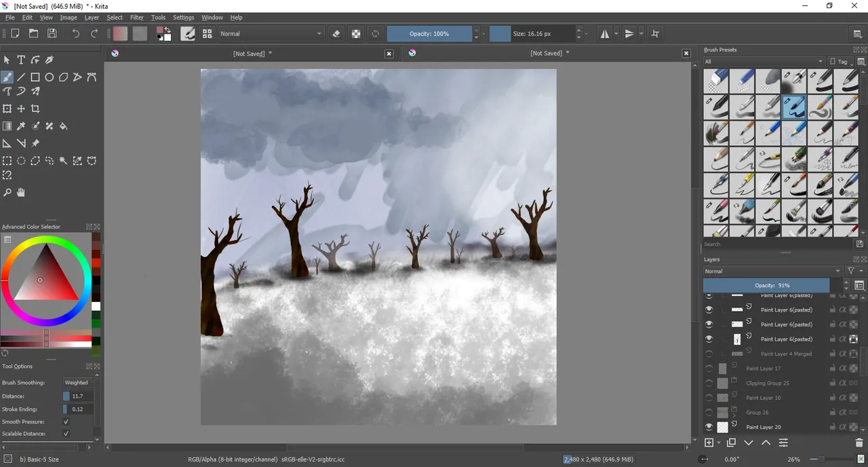Select the Rectangle shape tool
Viewport: 868px width, 467px height.
35,77
